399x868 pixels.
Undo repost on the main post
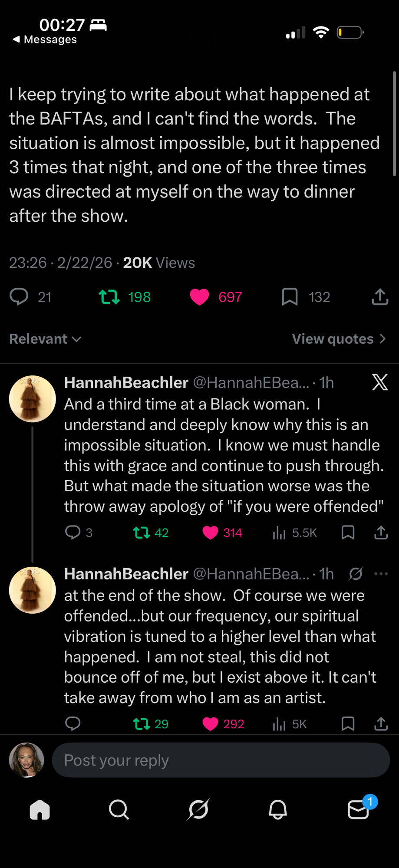click(x=109, y=297)
